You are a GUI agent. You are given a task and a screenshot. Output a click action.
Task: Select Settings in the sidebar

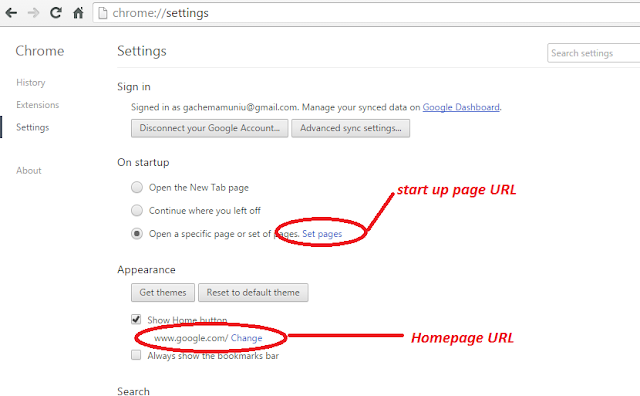pos(33,127)
